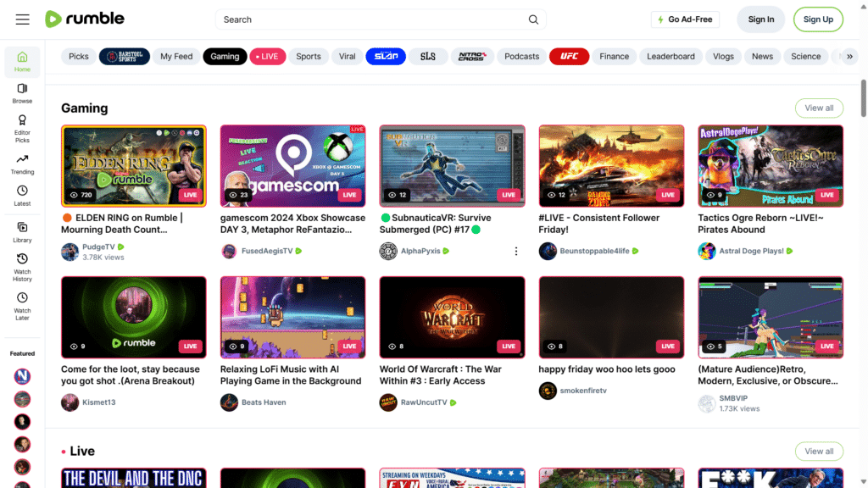Select the Vlogs category tab

coord(723,57)
